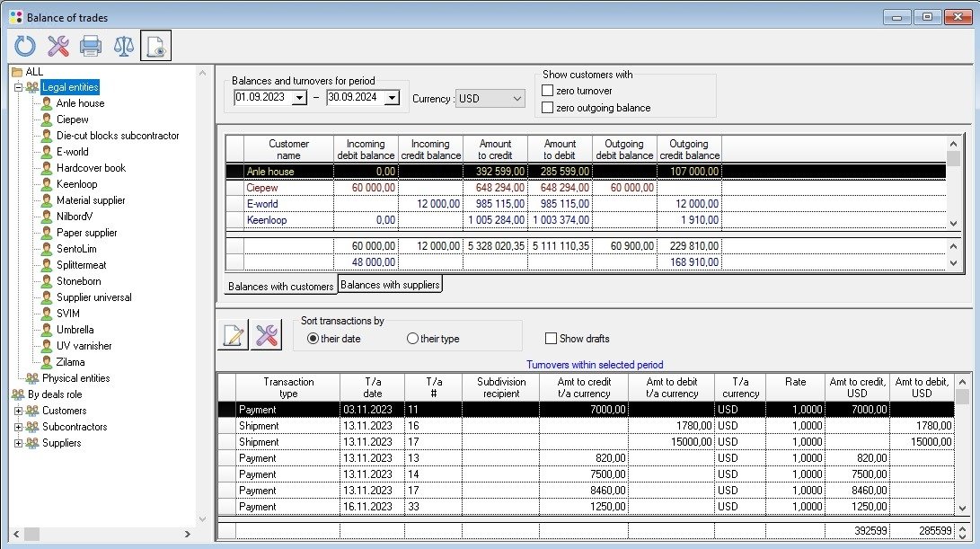
Task: Select the Balances with customers tab
Action: click(x=280, y=287)
